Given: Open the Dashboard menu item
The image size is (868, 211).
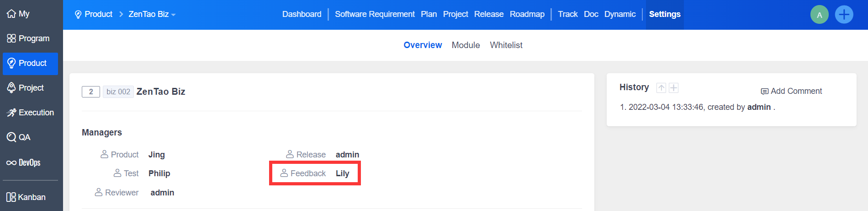Looking at the screenshot, I should point(302,14).
